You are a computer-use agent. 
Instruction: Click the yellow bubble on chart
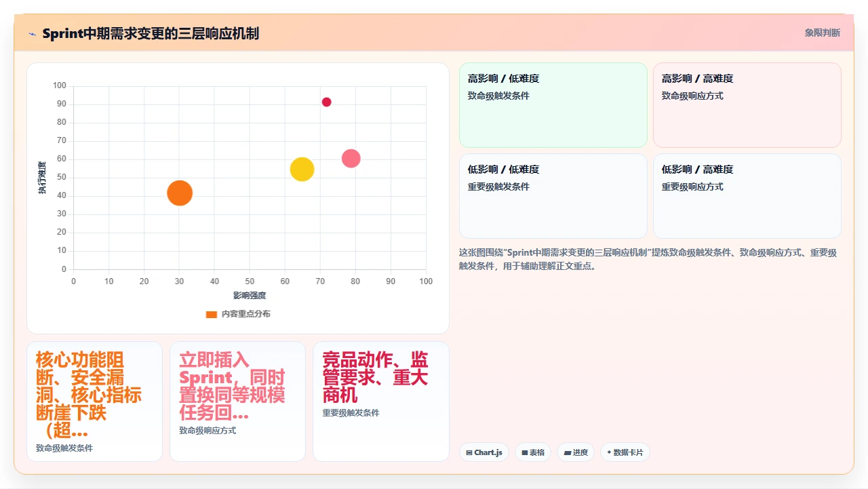tap(302, 169)
